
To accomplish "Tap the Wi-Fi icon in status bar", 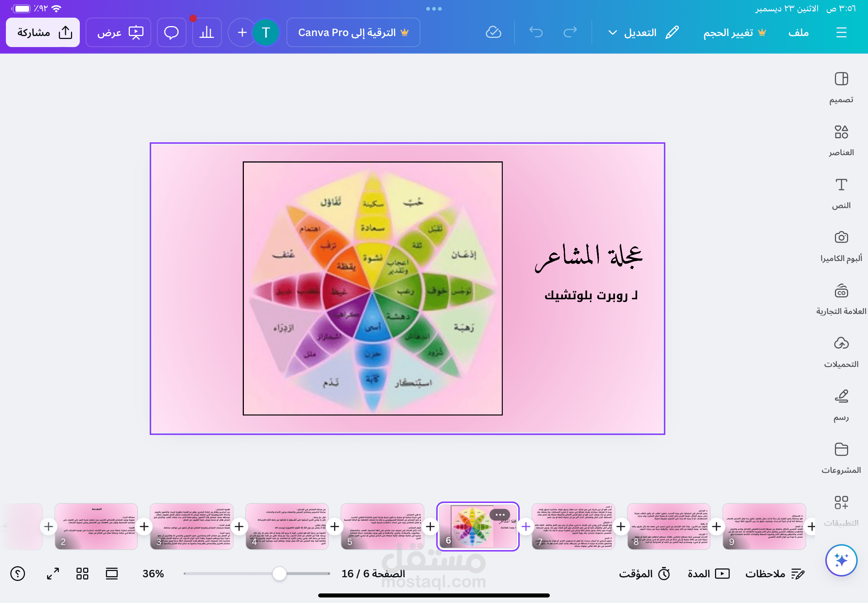I will point(56,8).
